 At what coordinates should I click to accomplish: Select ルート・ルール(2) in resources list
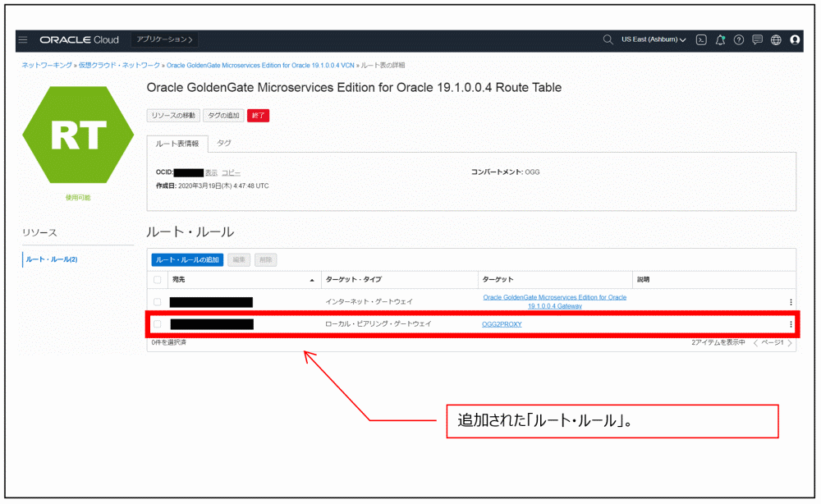point(52,259)
